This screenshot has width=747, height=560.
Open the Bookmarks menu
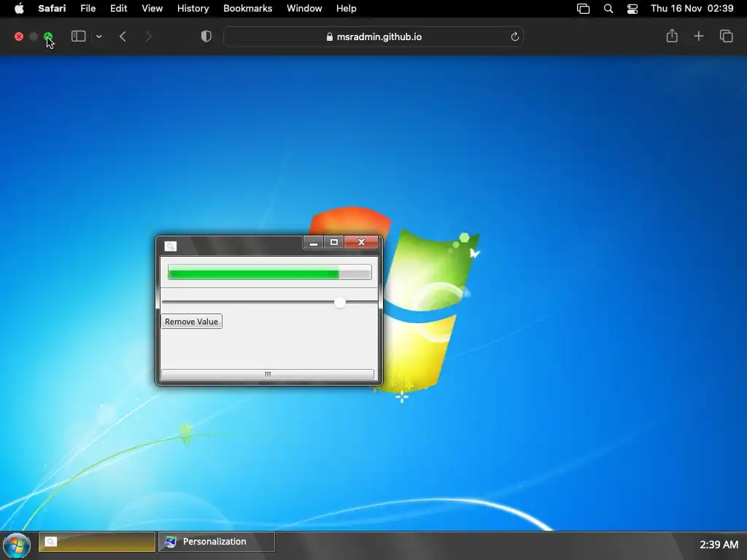point(248,9)
